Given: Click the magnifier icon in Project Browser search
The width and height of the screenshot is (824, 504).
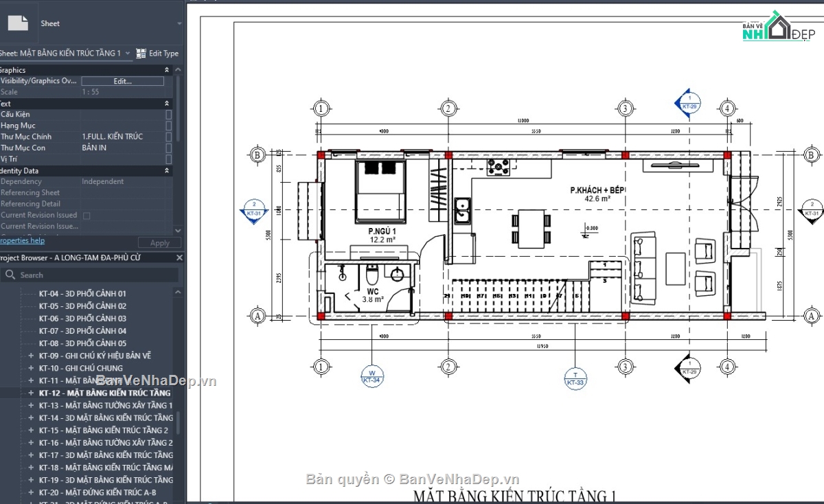Looking at the screenshot, I should point(10,275).
